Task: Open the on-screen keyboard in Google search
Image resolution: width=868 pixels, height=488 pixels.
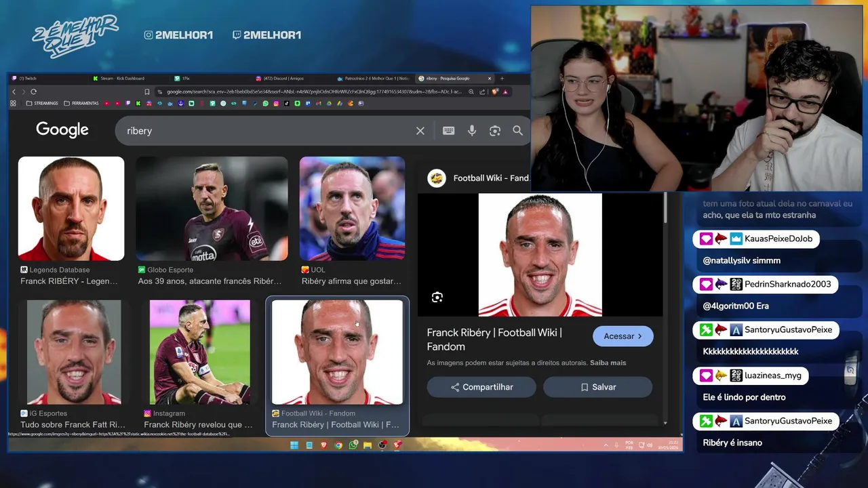Action: point(448,131)
